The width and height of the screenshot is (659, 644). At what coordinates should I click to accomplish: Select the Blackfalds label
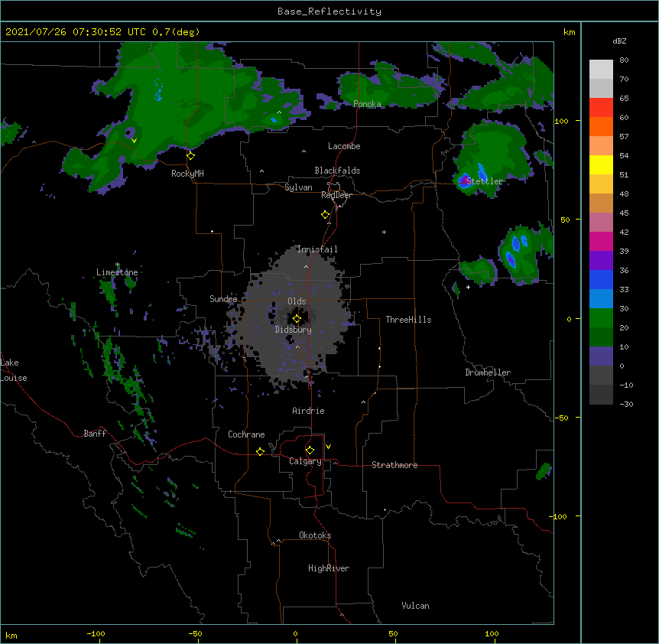pyautogui.click(x=337, y=171)
